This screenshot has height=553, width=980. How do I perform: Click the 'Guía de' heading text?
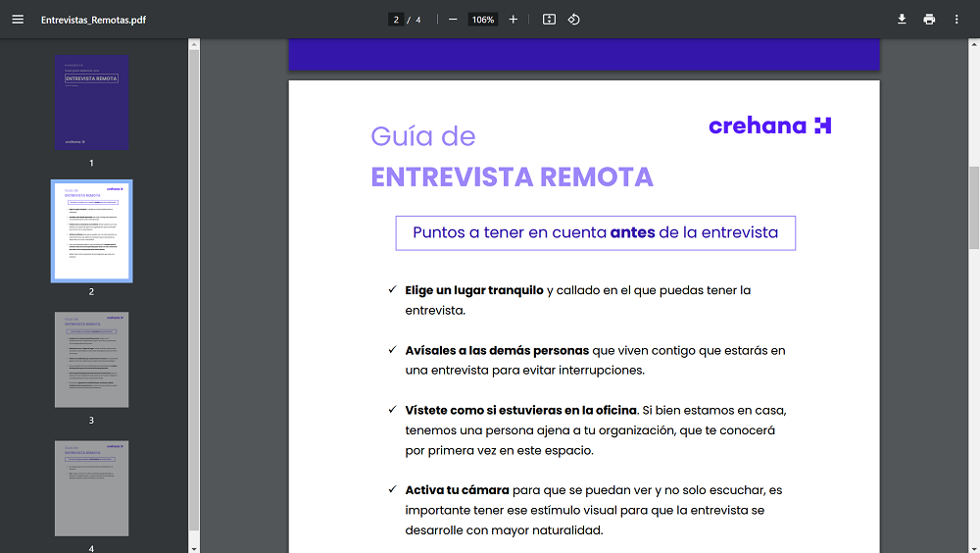pos(423,136)
